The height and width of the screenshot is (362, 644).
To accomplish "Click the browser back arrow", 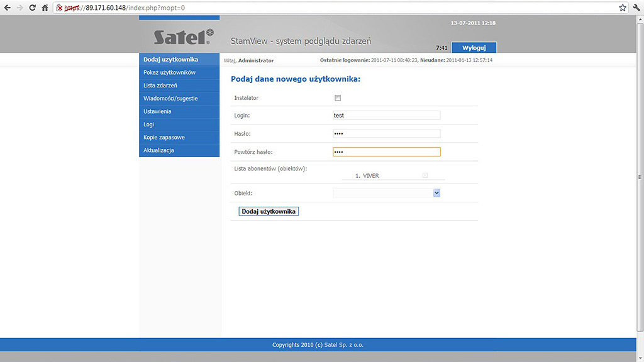I will [7, 8].
